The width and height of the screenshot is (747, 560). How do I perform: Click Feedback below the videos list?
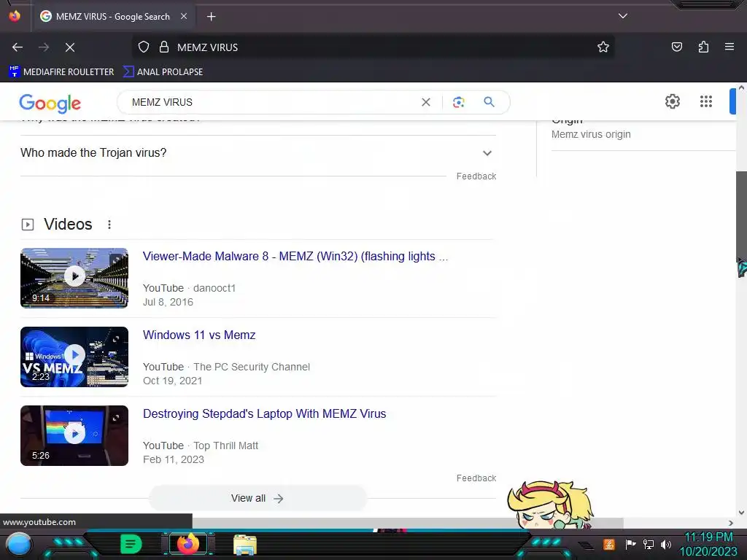point(476,478)
